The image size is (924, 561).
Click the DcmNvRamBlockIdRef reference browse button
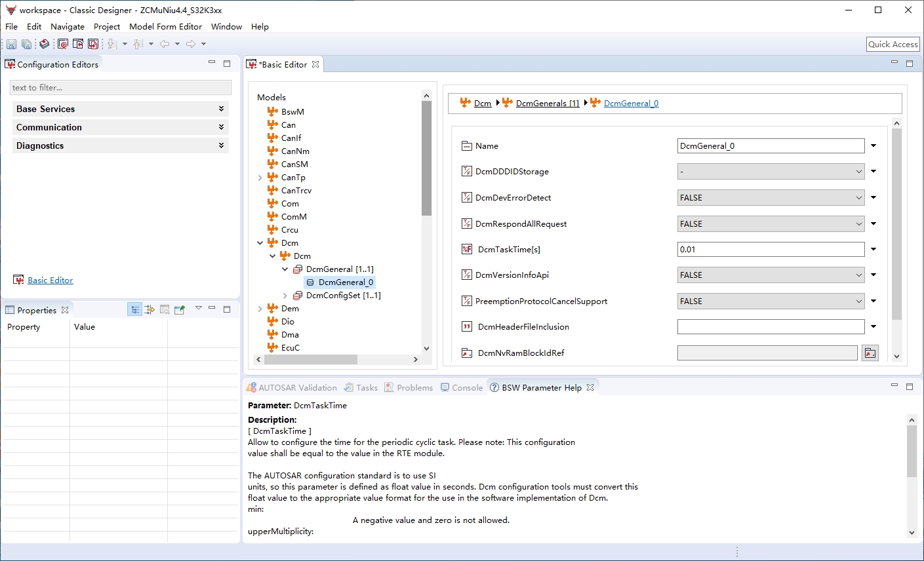[x=870, y=353]
